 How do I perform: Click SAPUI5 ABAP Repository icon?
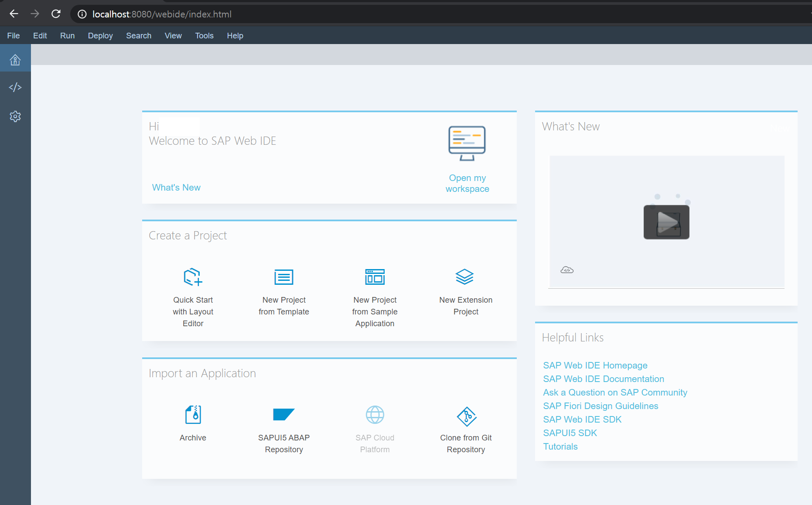(x=283, y=414)
